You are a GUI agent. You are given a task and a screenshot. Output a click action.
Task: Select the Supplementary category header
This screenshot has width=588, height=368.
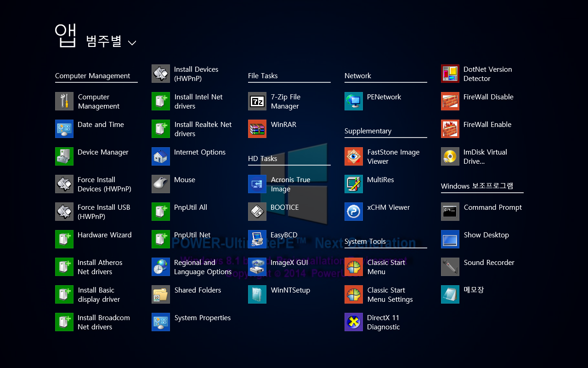coord(368,131)
